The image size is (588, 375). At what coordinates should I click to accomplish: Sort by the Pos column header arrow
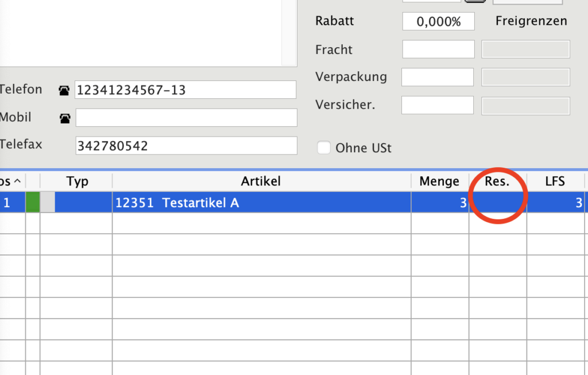[x=17, y=181]
